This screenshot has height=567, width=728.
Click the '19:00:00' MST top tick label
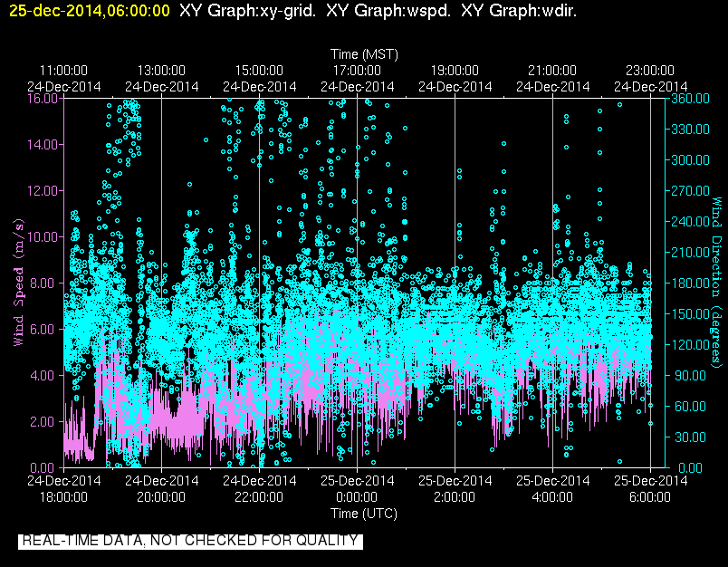[455, 71]
